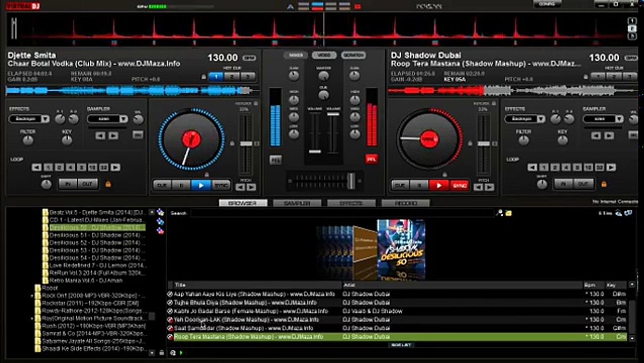The image size is (644, 363).
Task: Toggle the left deck orange loop lock icon
Action: click(108, 184)
